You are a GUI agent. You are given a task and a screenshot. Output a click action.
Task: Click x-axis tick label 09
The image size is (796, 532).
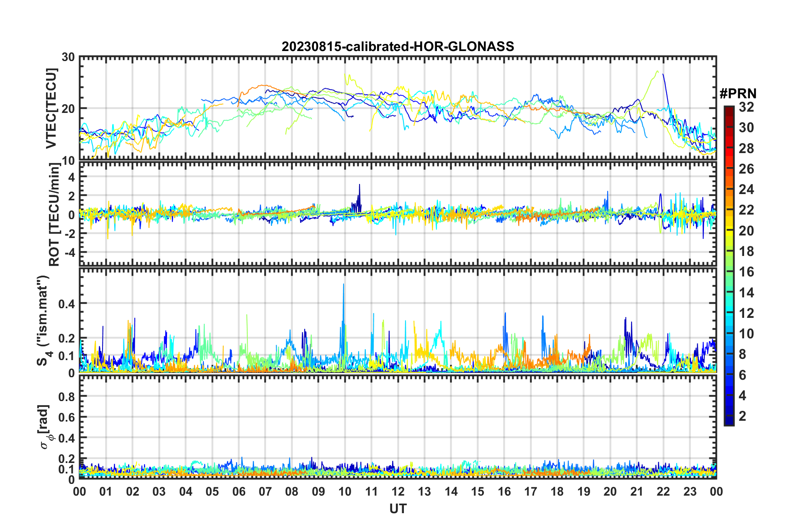tap(318, 491)
